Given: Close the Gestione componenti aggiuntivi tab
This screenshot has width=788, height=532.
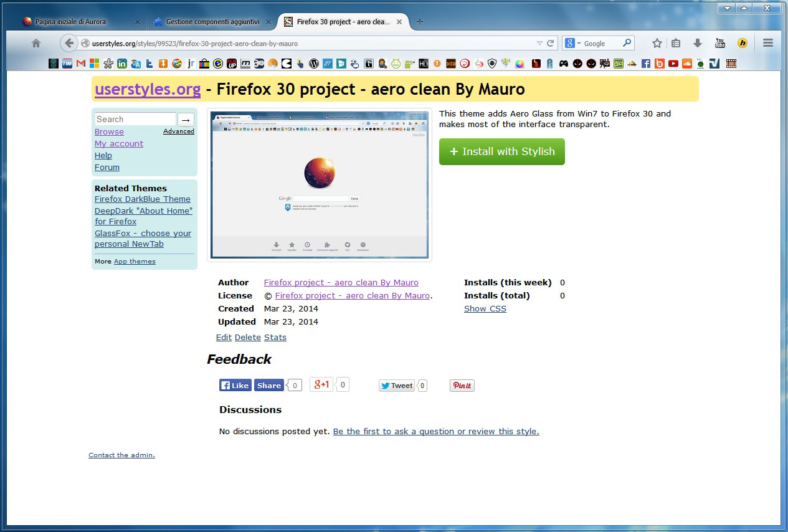Looking at the screenshot, I should click(x=268, y=22).
